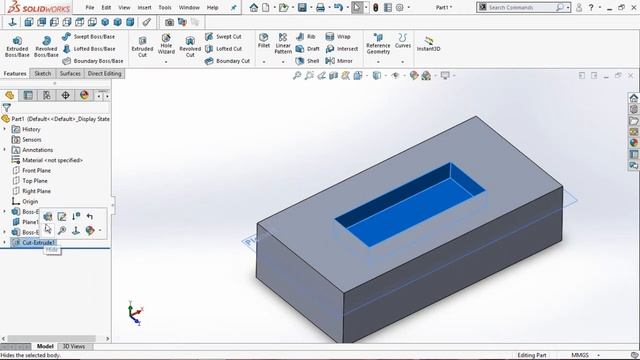This screenshot has height=360, width=640.
Task: Open the Curves tools
Action: click(x=403, y=41)
